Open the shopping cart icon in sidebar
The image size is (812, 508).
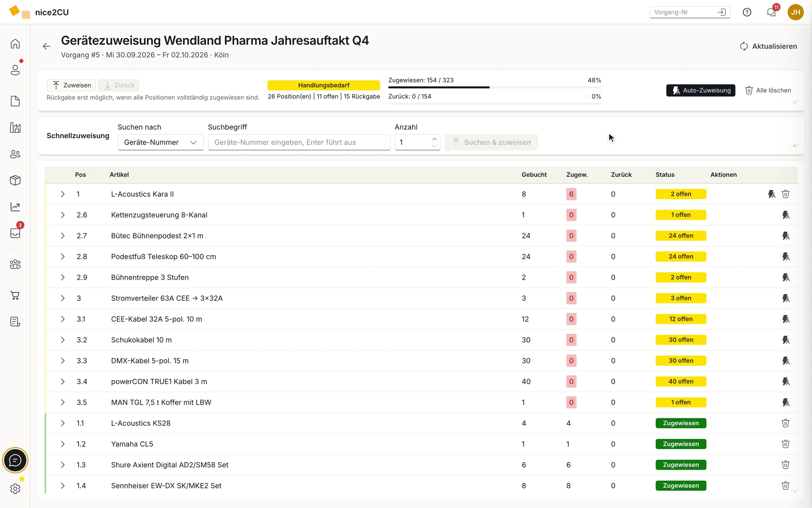15,295
